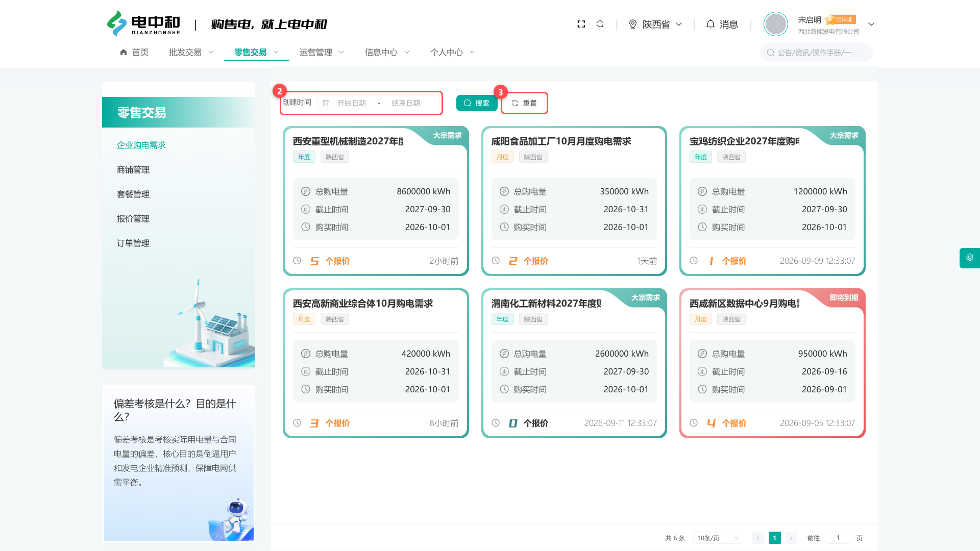980x551 pixels.
Task: Click the 重置 button
Action: [525, 103]
